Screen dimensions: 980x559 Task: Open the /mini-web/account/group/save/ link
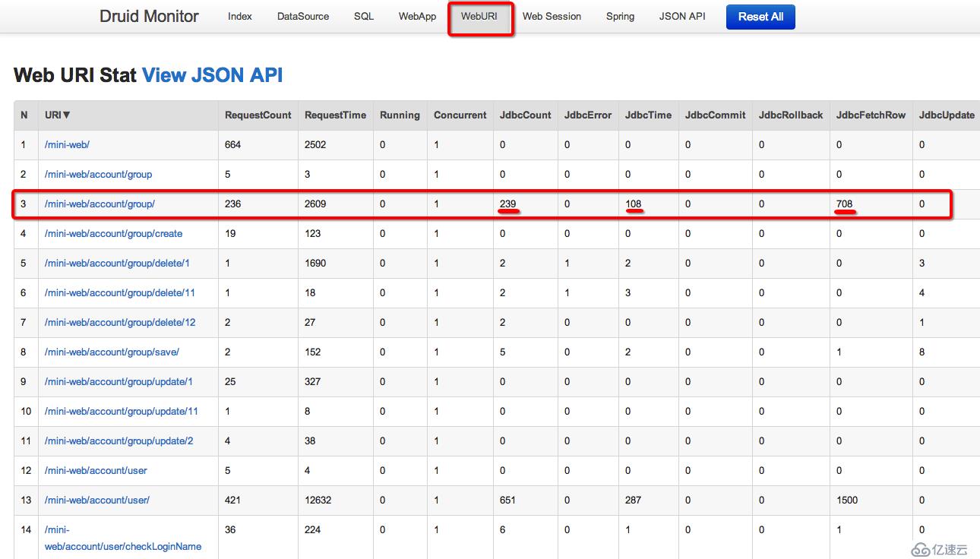[112, 352]
